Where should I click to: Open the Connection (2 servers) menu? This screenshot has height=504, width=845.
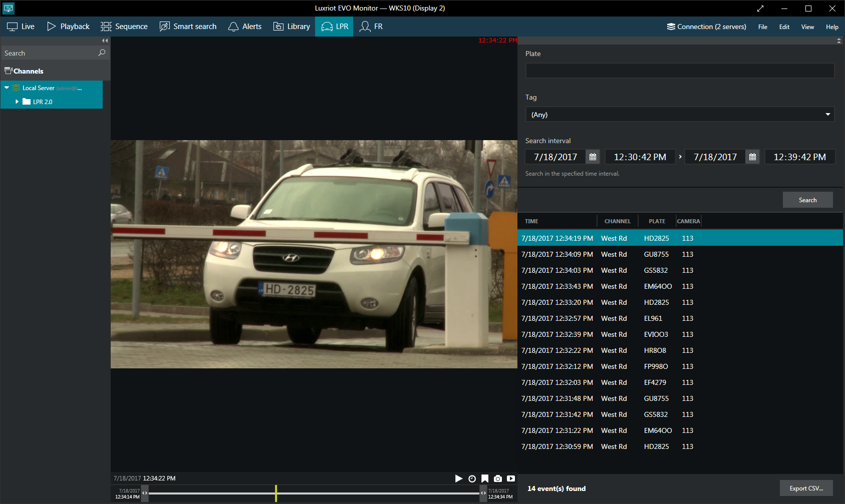point(706,27)
